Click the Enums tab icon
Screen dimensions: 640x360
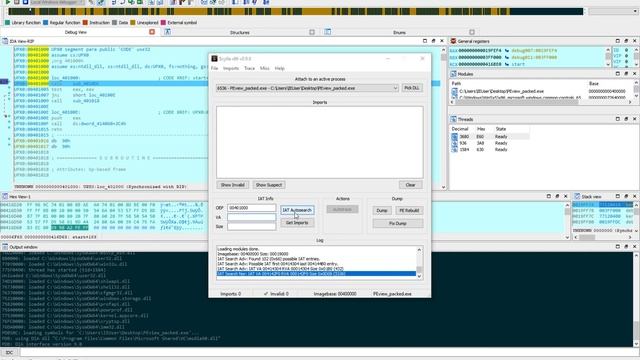pos(327,32)
